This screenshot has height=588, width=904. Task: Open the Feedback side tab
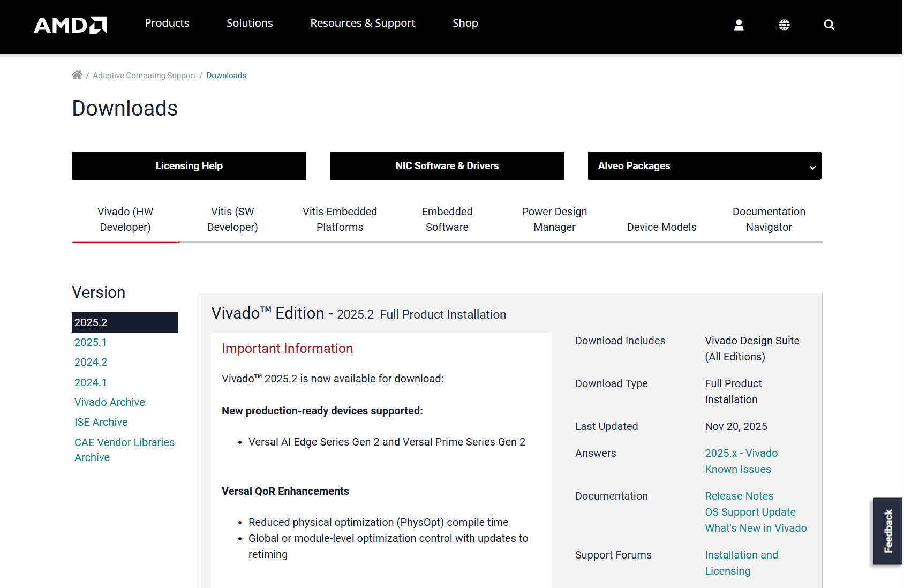click(x=887, y=531)
